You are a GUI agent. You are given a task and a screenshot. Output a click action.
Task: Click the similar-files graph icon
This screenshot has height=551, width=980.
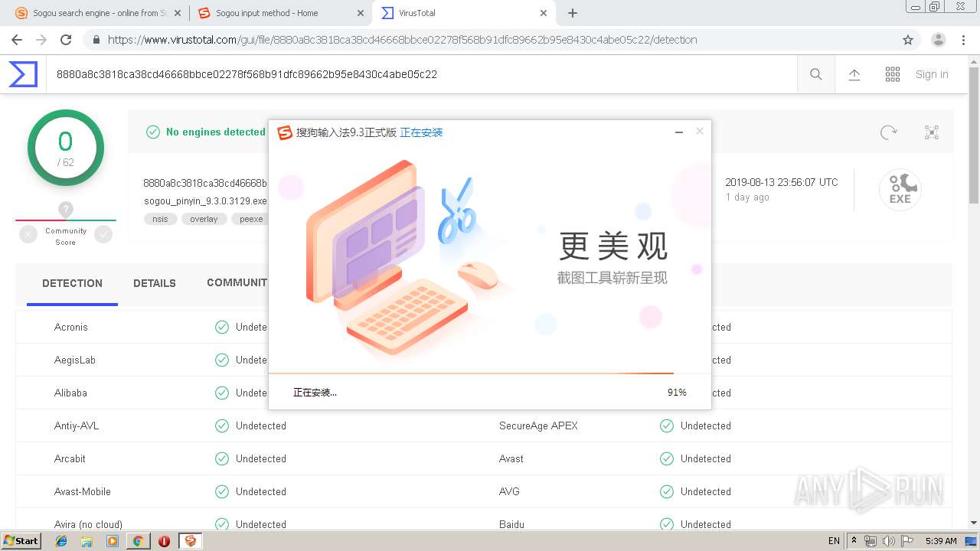(932, 132)
